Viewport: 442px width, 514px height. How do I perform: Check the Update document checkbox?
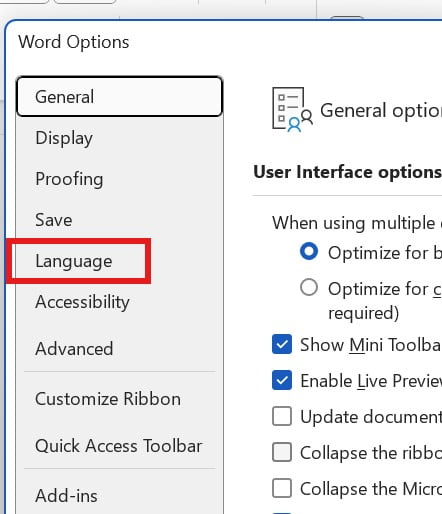tap(282, 416)
